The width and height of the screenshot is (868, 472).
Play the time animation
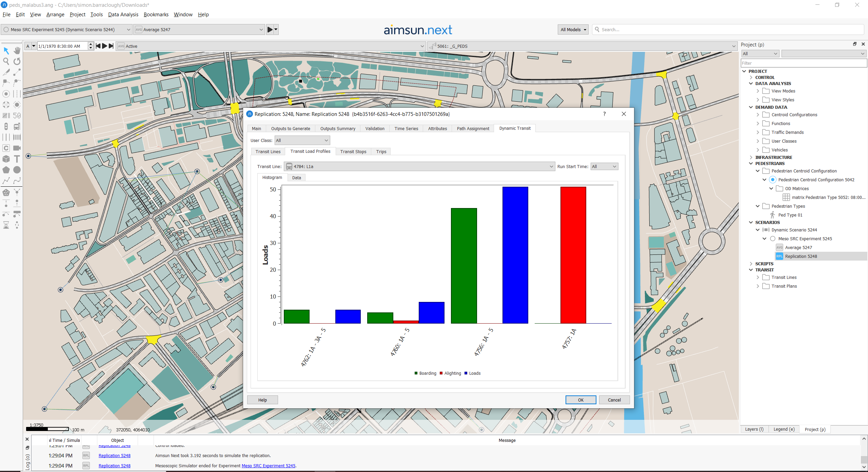(105, 46)
